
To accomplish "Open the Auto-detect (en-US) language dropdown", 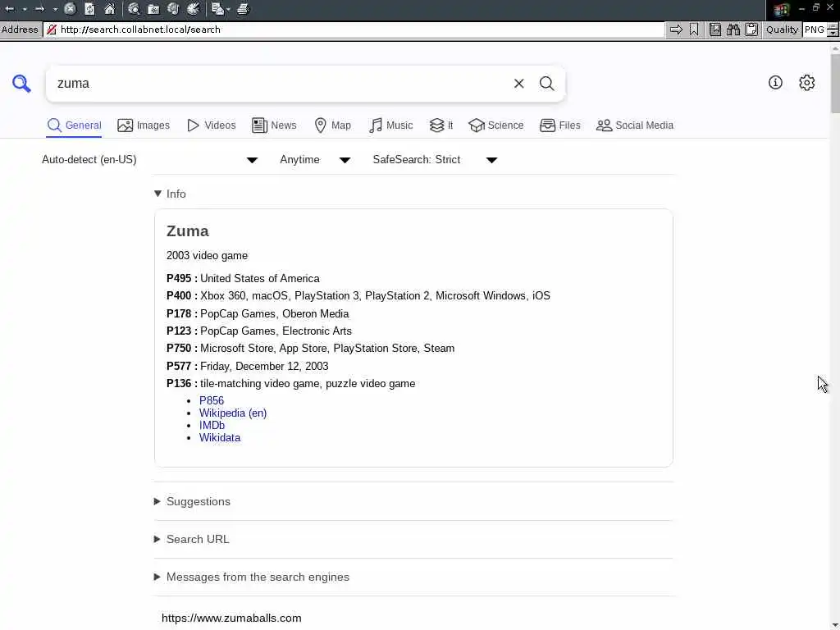I will 150,160.
